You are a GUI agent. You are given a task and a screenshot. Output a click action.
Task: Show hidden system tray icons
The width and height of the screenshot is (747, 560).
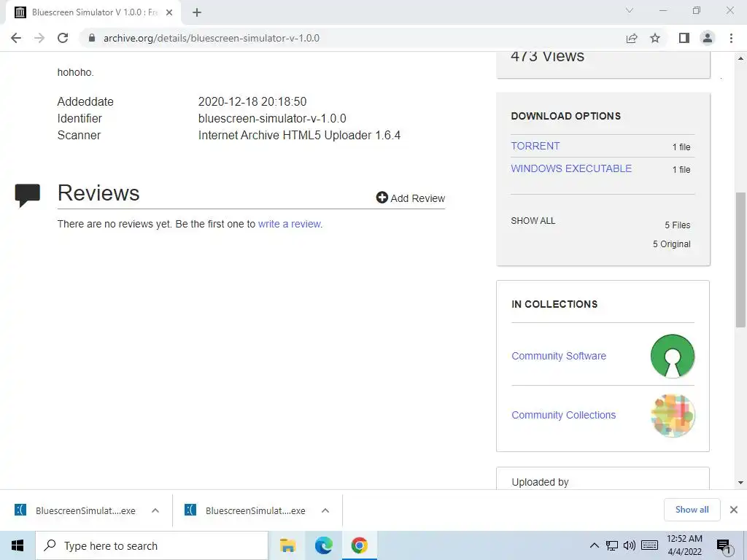(594, 545)
